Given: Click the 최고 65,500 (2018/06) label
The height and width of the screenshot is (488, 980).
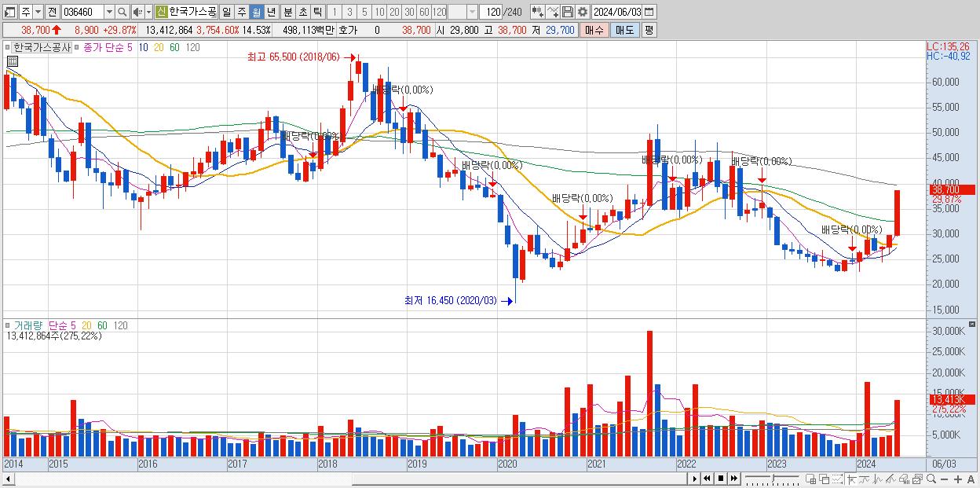Looking at the screenshot, I should point(293,57).
